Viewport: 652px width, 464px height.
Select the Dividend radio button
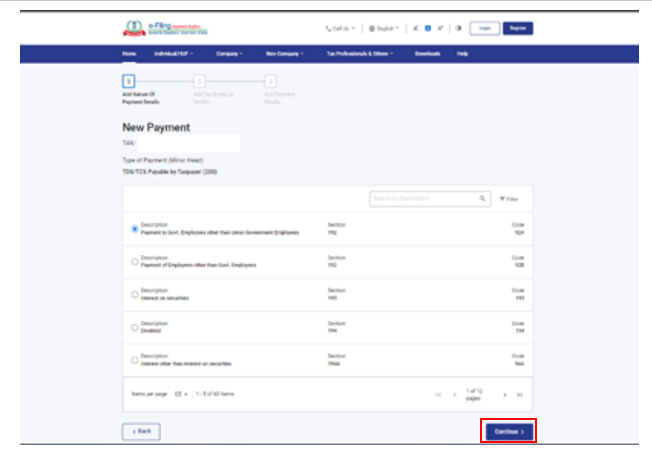click(x=135, y=327)
